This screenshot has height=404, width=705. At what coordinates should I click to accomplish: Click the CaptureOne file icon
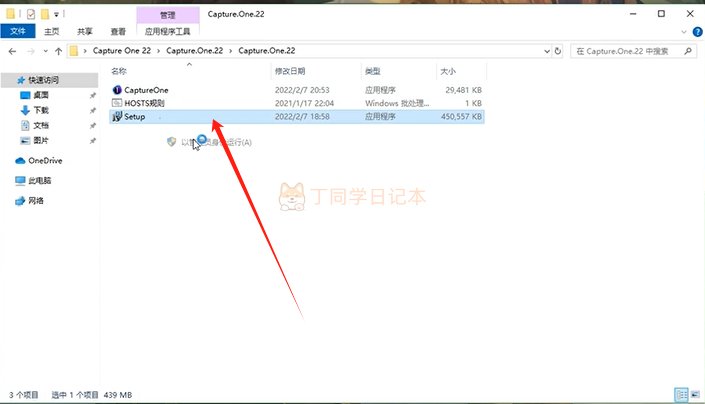pos(117,90)
